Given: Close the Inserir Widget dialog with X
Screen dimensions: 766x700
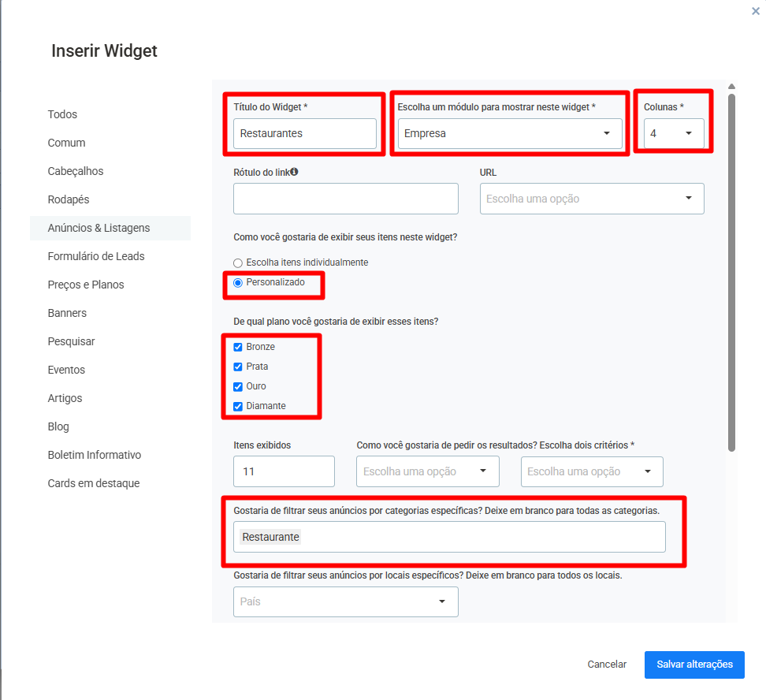Looking at the screenshot, I should click(755, 11).
